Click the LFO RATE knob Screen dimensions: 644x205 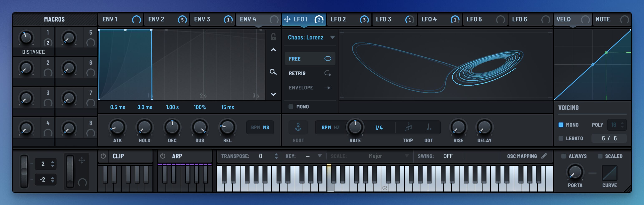tap(355, 127)
